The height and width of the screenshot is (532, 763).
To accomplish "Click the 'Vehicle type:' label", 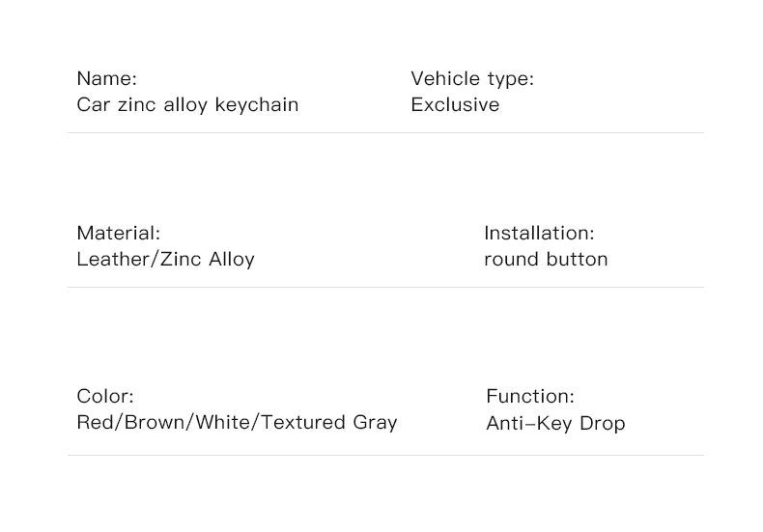I will click(x=471, y=79).
